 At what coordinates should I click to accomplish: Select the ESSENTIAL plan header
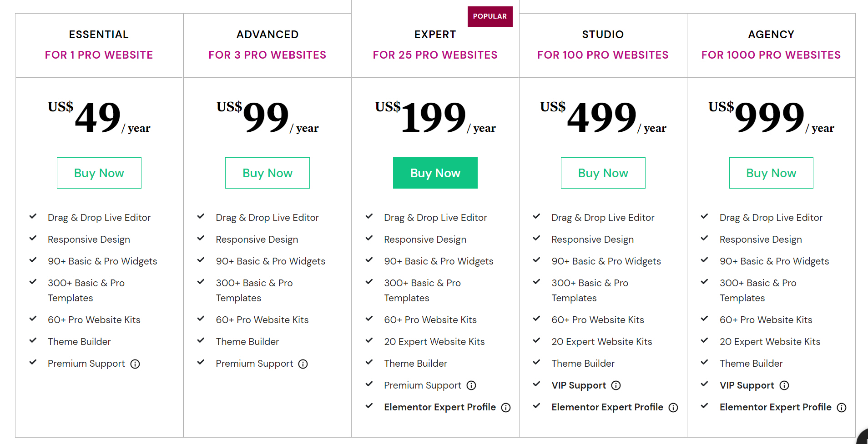click(99, 34)
